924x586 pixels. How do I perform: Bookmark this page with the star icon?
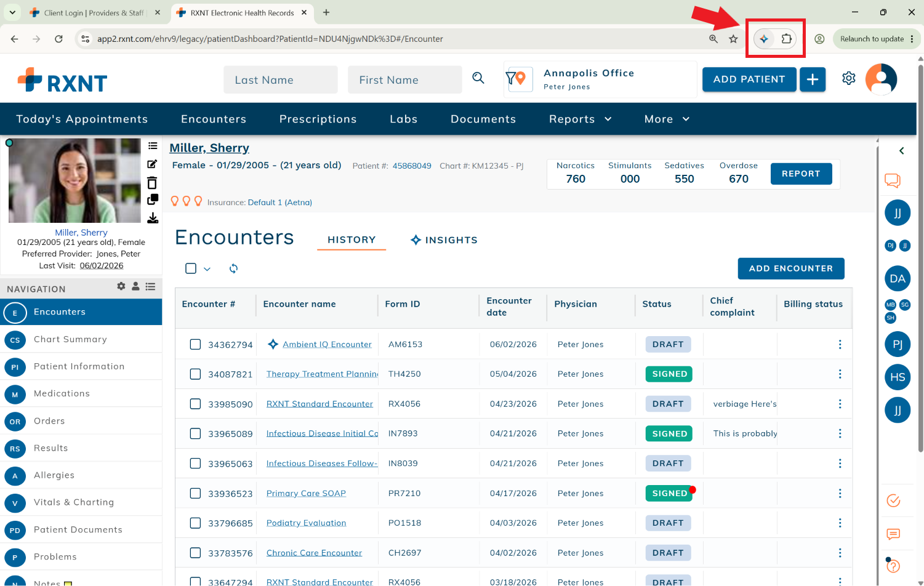[x=733, y=39]
